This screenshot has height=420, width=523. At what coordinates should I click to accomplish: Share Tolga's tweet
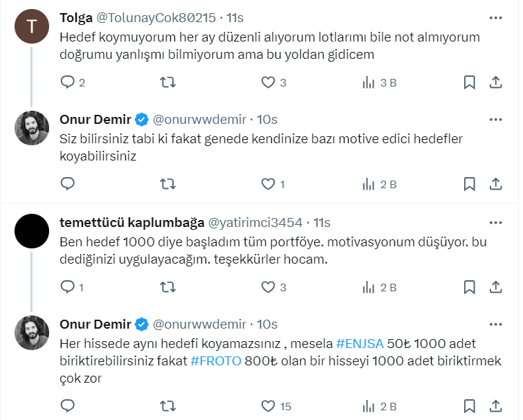pyautogui.click(x=495, y=82)
